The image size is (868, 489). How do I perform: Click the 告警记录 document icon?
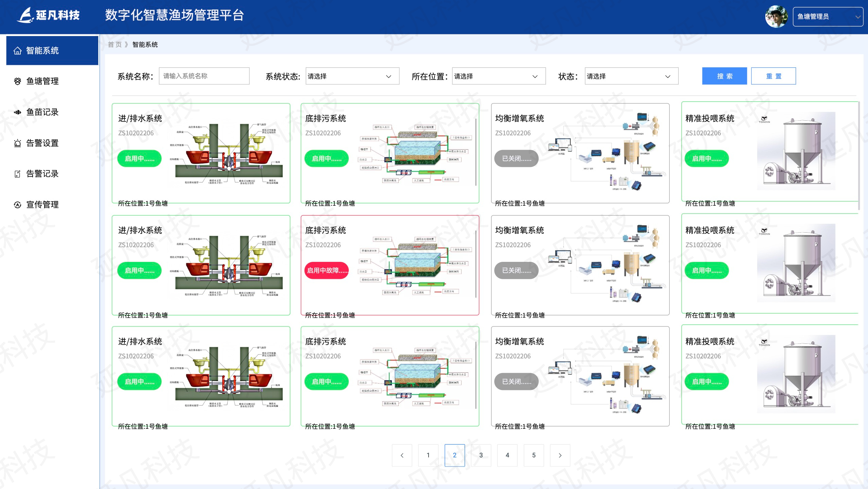click(17, 174)
